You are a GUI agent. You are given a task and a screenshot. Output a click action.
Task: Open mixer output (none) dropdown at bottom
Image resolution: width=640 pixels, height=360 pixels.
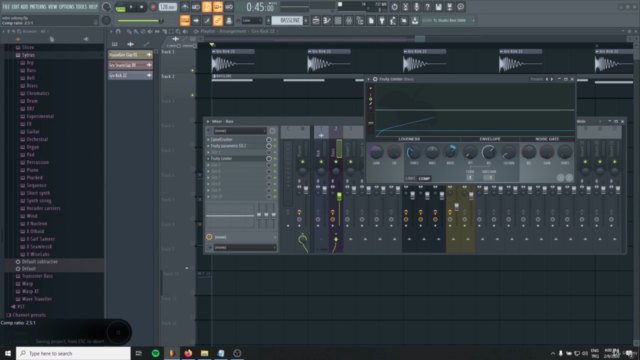click(245, 247)
